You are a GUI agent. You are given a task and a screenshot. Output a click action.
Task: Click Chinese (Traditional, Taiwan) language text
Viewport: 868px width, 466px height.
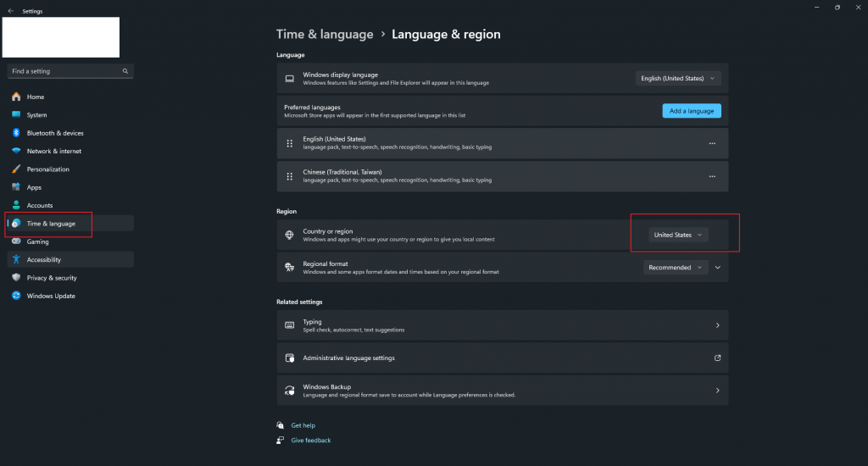tap(342, 172)
